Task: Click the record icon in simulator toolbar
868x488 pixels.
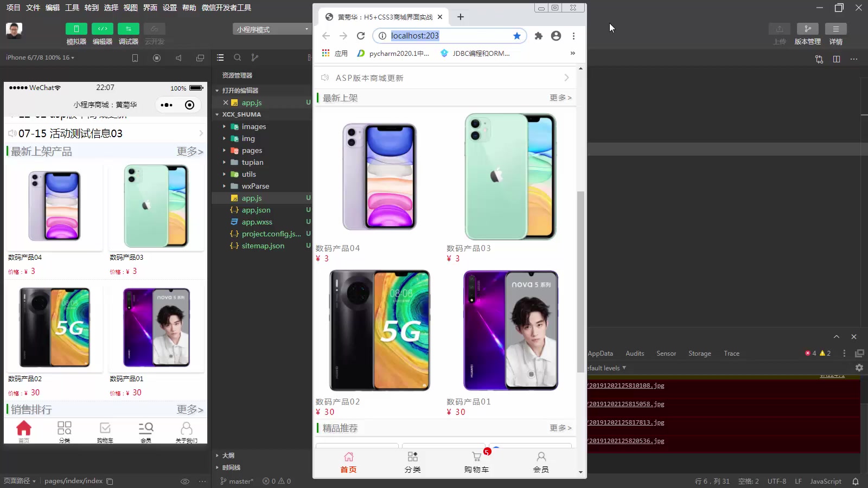Action: click(157, 58)
